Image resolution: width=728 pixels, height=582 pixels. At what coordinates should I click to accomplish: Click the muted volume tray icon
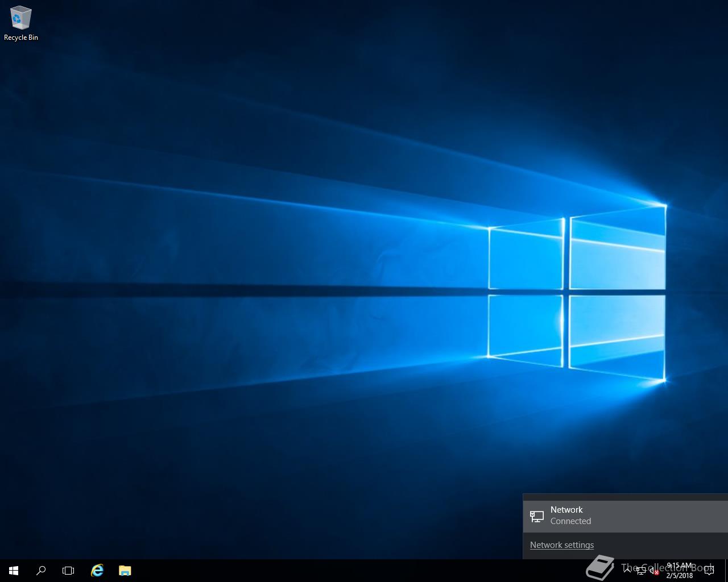click(x=655, y=571)
